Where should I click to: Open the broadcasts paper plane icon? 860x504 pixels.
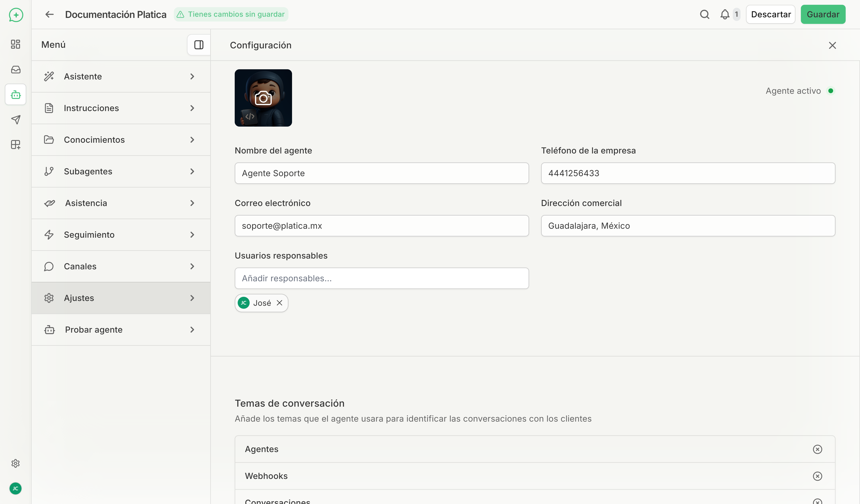(15, 119)
